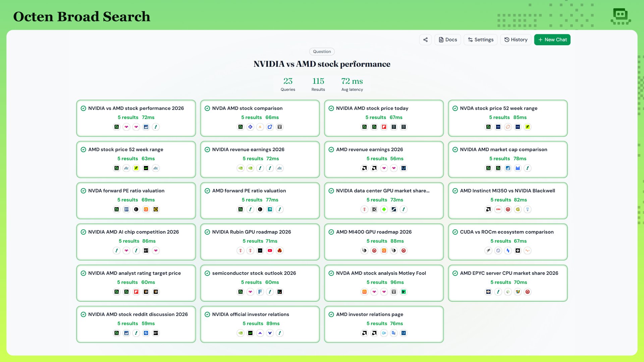Start a New Chat

[552, 40]
